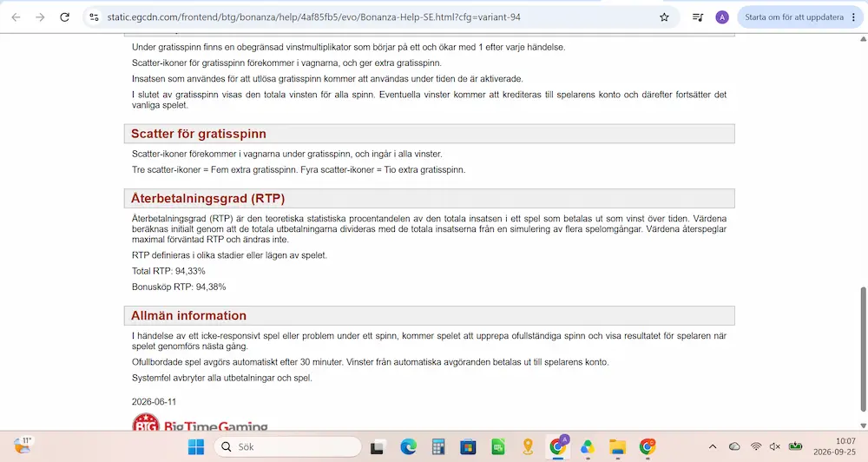The width and height of the screenshot is (868, 462).
Task: Open Google Drive icon in taskbar
Action: click(x=588, y=446)
